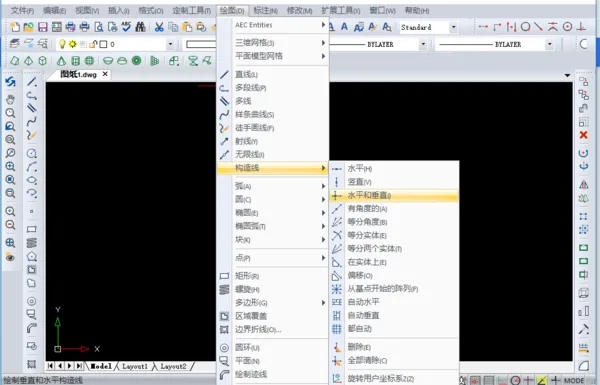600x385 pixels.
Task: Click the Zoom out magnifier icon
Action: point(10,225)
